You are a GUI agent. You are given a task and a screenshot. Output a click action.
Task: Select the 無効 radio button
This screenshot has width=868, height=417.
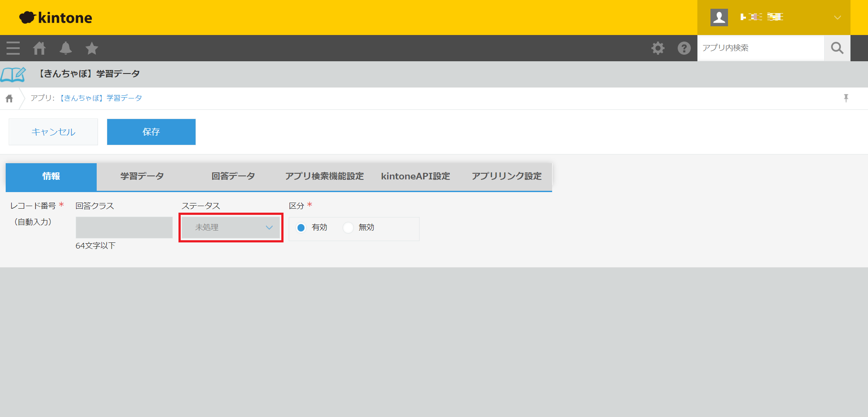pyautogui.click(x=348, y=228)
